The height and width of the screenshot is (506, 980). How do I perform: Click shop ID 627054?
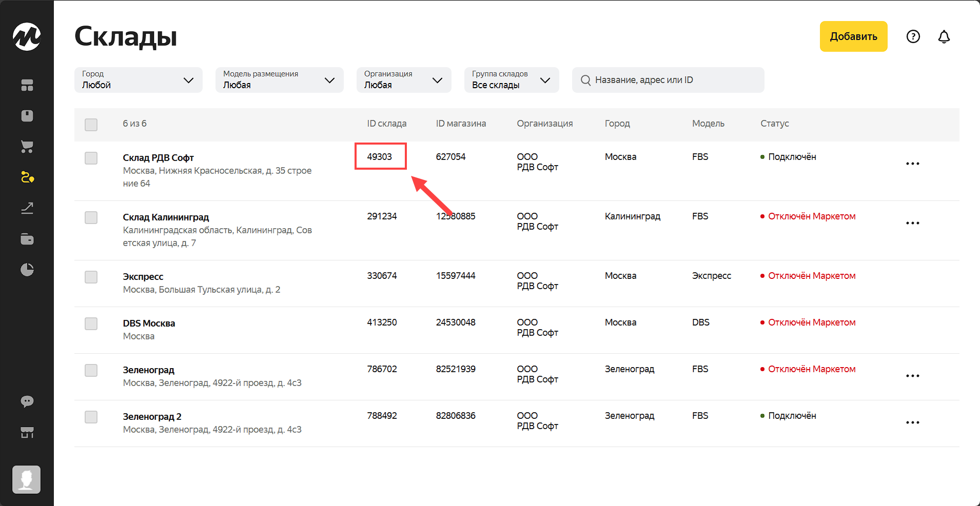tap(450, 157)
